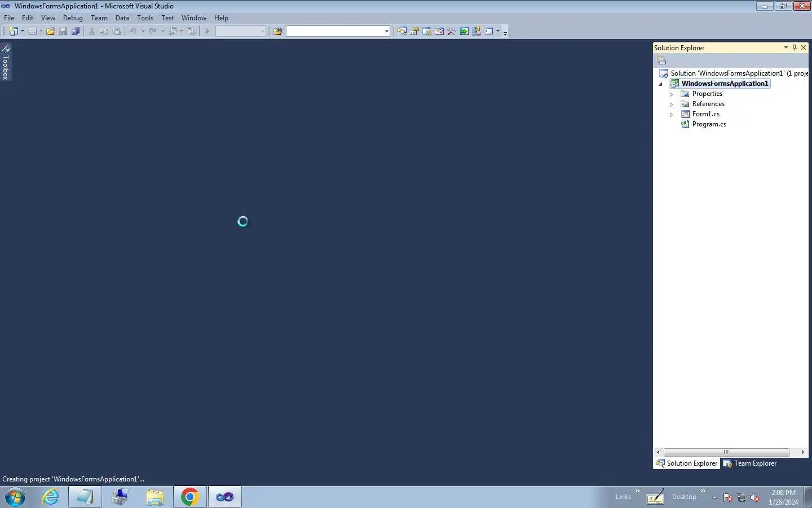Open the Extension Manager toolbar icon
Screen dimensions: 812x508
point(476,31)
